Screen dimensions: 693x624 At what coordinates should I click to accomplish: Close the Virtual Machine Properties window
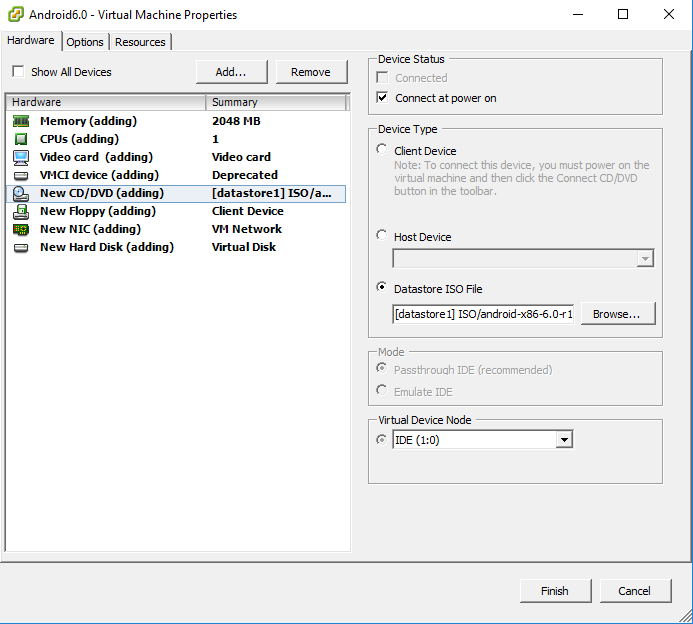(x=669, y=15)
